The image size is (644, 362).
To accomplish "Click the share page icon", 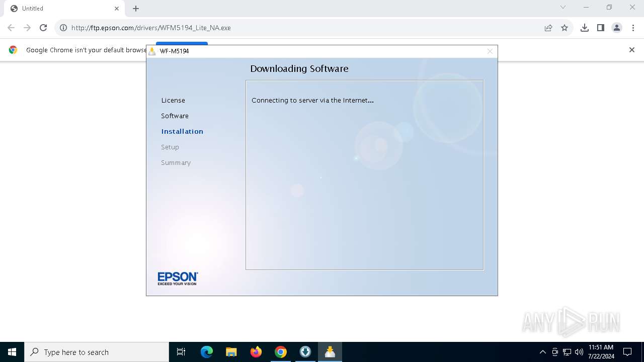I will pos(548,28).
